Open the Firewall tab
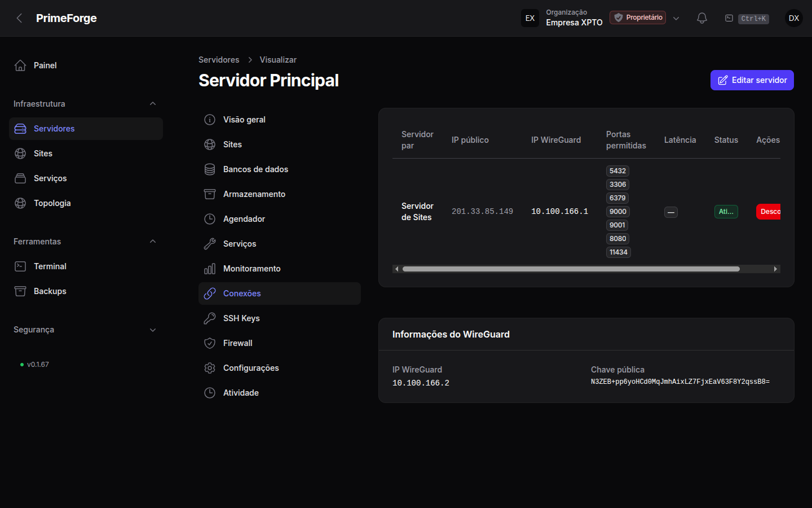 [x=280, y=343]
